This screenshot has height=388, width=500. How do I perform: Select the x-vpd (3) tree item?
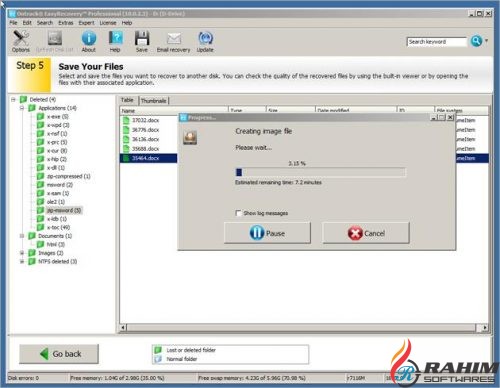point(58,125)
